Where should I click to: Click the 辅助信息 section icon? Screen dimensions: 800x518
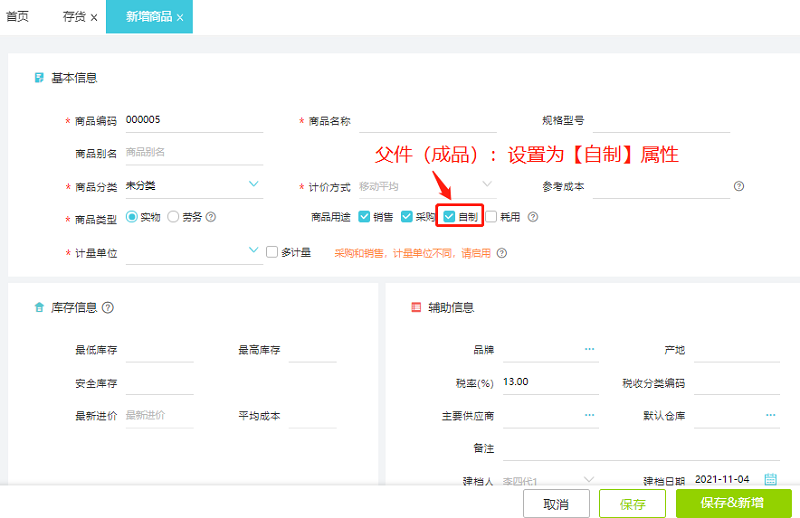pos(416,307)
